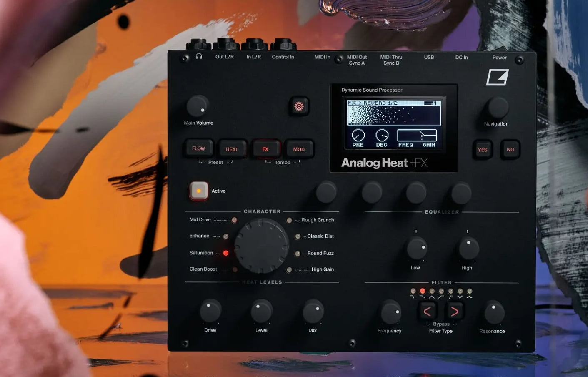Click the Resonance knob

[494, 313]
